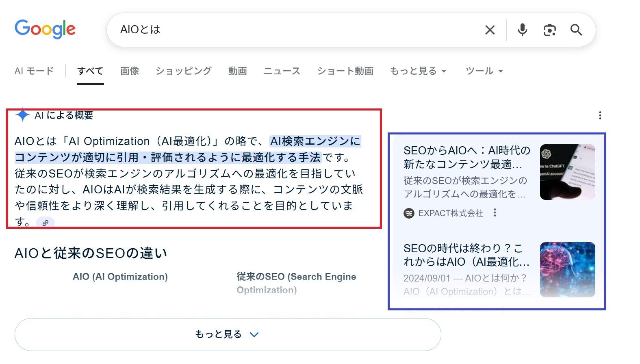The width and height of the screenshot is (640, 364).
Task: Click the Google logo
Action: point(45,29)
